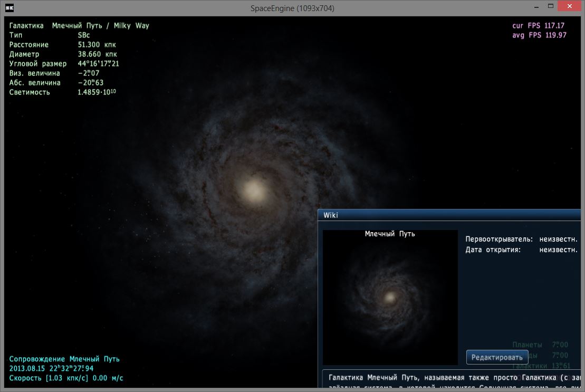Click the 'Сопровождение Млечный Путь' status text
This screenshot has width=585, height=392.
click(x=64, y=359)
